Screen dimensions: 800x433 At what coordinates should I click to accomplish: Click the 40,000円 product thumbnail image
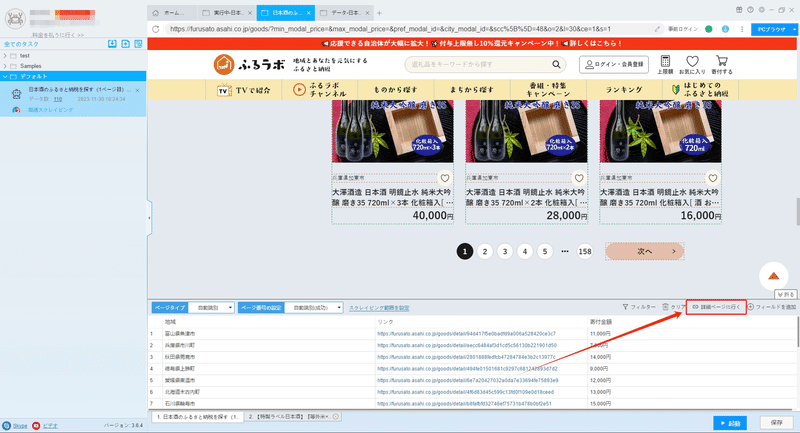coord(392,131)
